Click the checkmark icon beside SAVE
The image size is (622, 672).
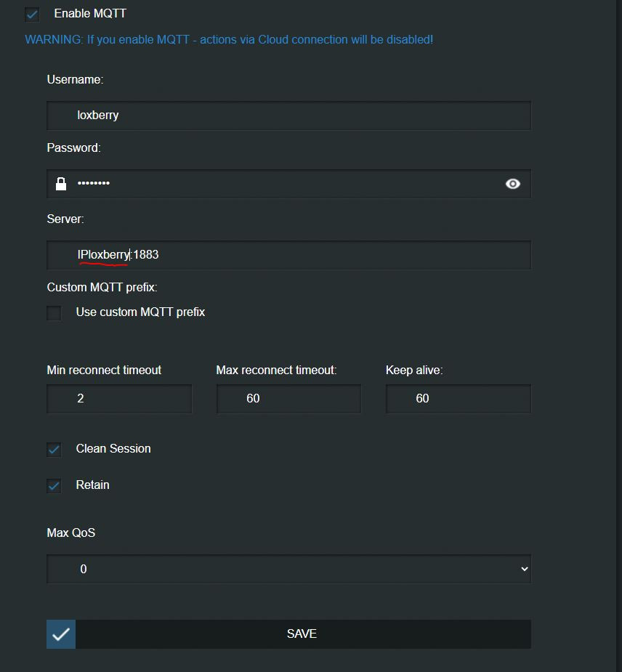(x=61, y=634)
